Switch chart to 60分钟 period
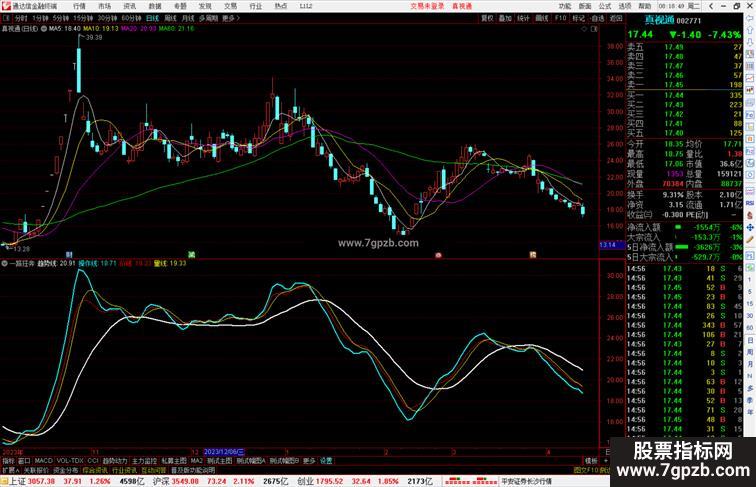 (x=131, y=18)
